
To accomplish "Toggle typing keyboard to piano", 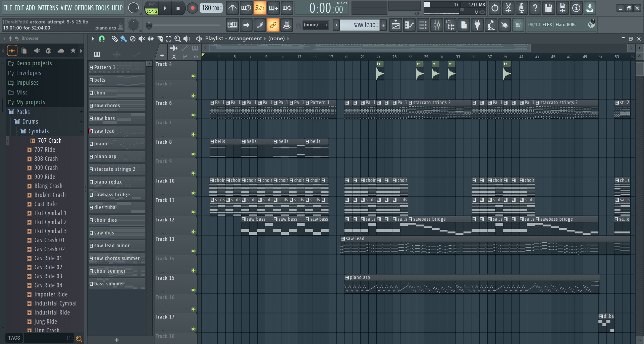I will [232, 25].
